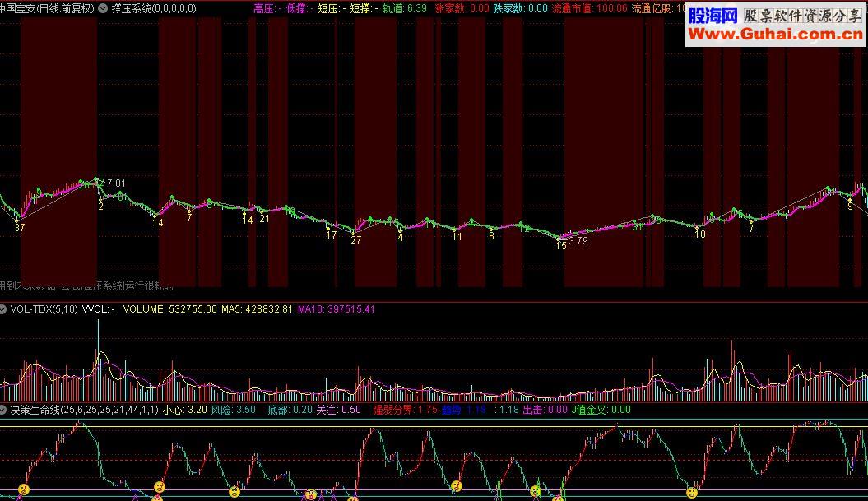Click the VOLUME: 532755.00 readout
The width and height of the screenshot is (868, 501).
tap(170, 309)
